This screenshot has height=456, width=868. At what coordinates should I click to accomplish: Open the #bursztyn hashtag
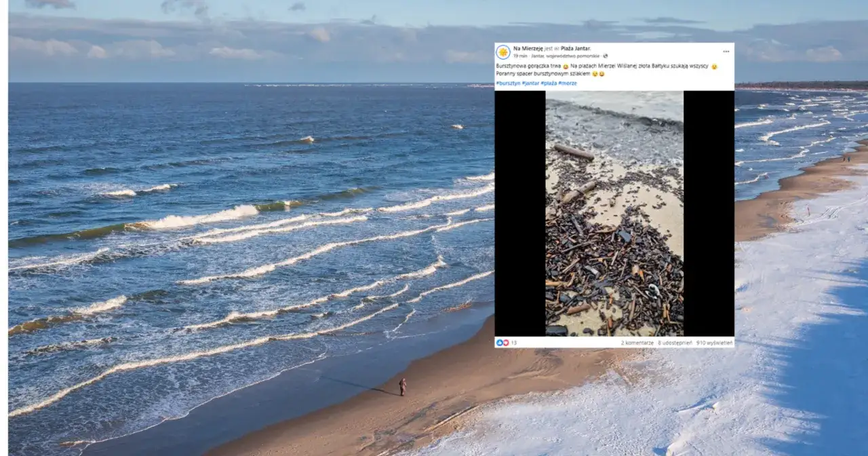pyautogui.click(x=508, y=83)
